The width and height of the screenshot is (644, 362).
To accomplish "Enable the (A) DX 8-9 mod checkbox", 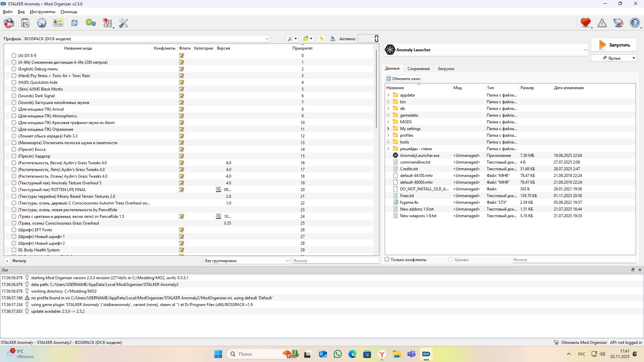I will pyautogui.click(x=14, y=56).
